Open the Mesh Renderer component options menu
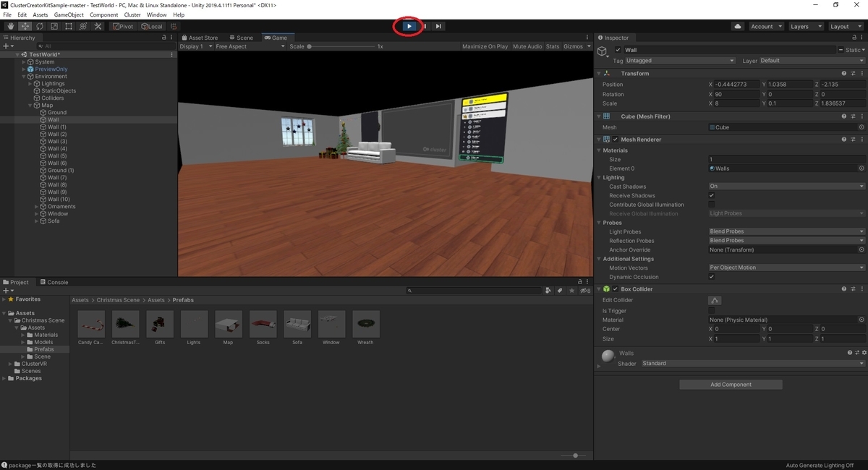The width and height of the screenshot is (868, 470). click(861, 139)
